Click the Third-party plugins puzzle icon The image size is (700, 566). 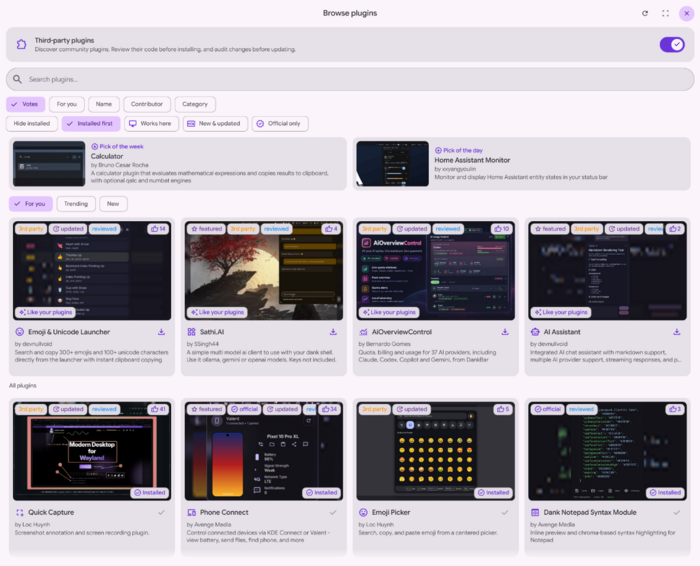(21, 44)
